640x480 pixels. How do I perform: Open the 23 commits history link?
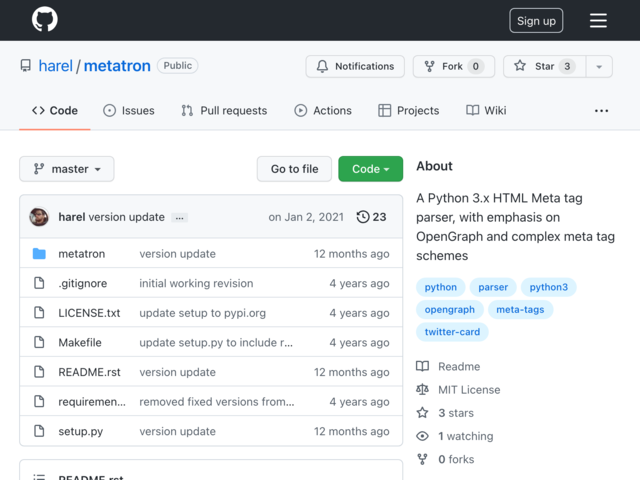[371, 217]
